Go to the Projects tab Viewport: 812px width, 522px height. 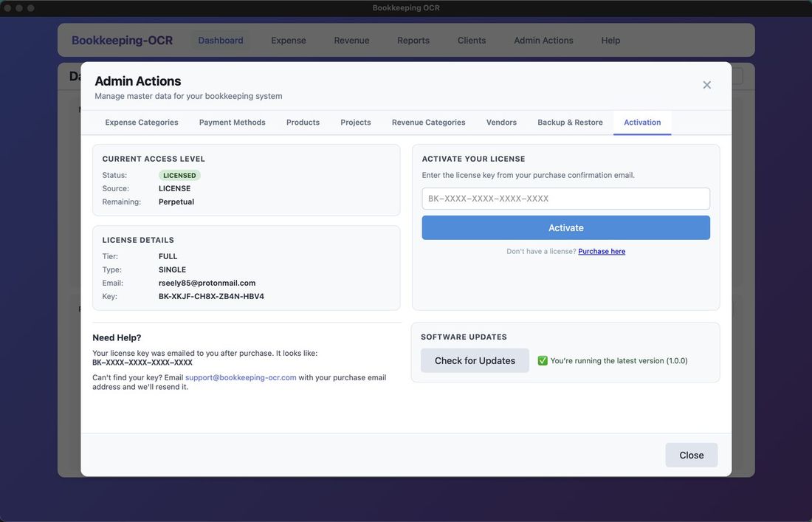point(356,123)
